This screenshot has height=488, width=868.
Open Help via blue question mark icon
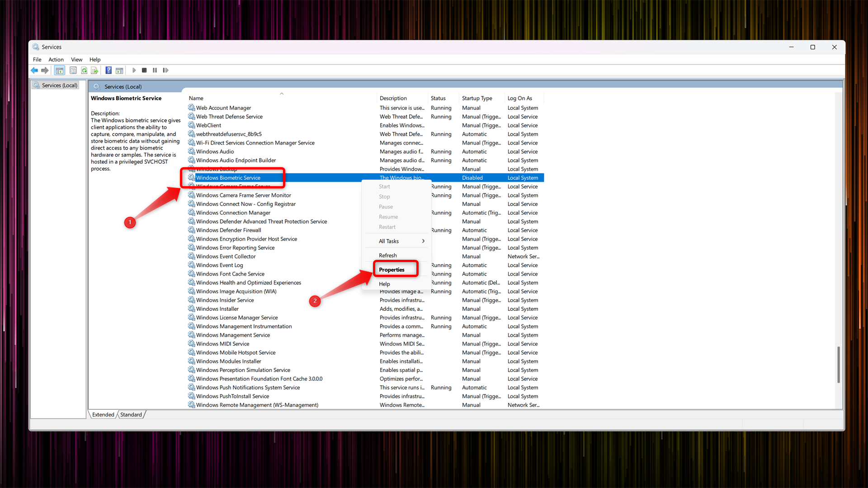pyautogui.click(x=108, y=70)
